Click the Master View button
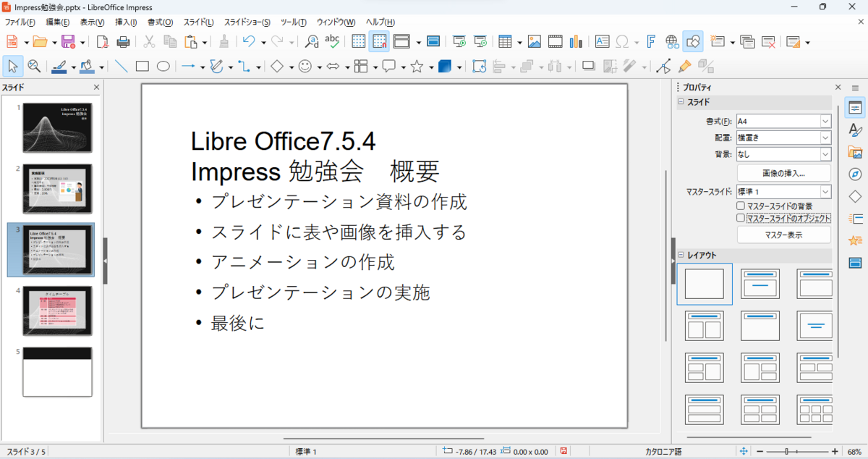The width and height of the screenshot is (868, 459). tap(784, 235)
